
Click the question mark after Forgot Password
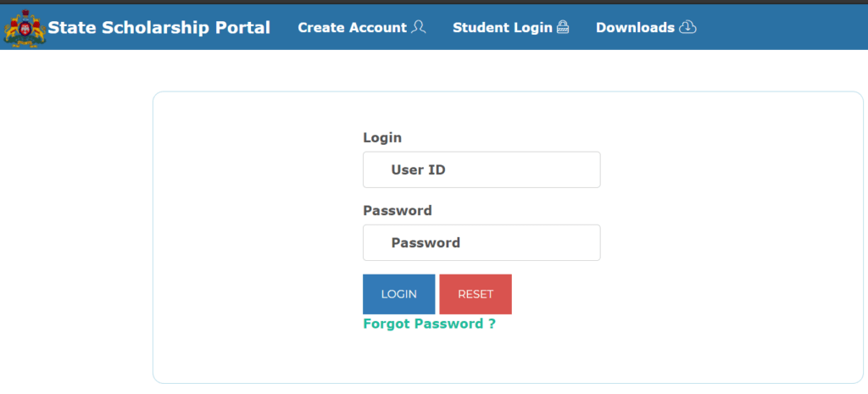pos(492,324)
